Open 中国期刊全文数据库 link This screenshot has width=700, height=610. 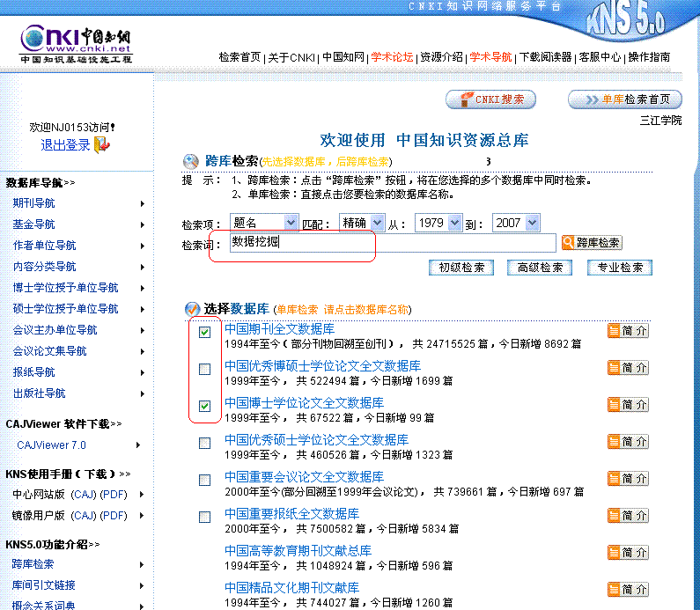279,329
